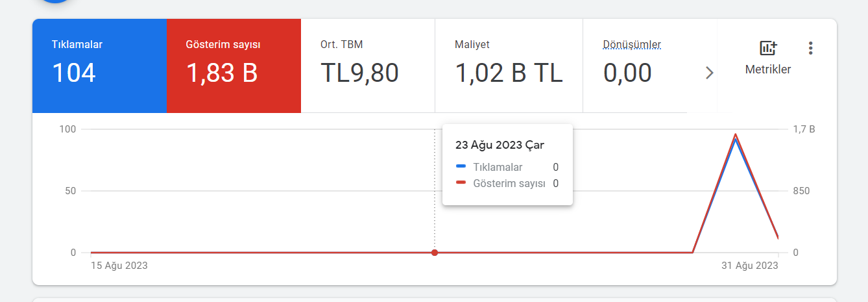Select the blue Tıklamalar metric card

[99, 66]
